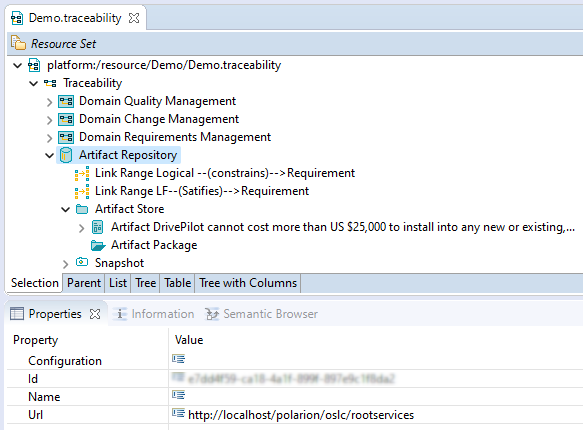Click the Traceability node icon

tap(50, 83)
